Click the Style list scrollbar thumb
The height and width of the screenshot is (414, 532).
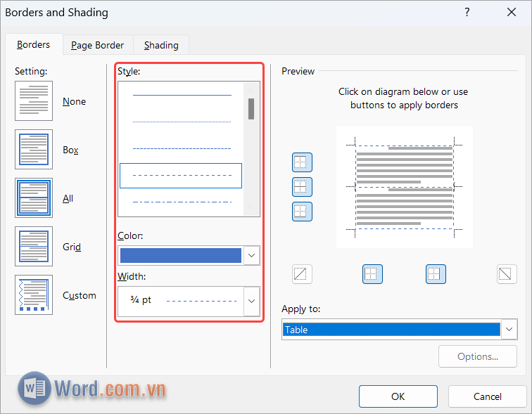click(x=251, y=109)
